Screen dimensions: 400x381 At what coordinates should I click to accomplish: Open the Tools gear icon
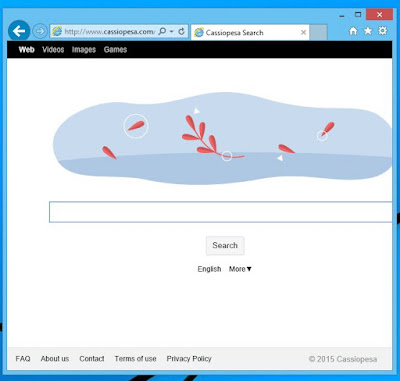tap(382, 31)
